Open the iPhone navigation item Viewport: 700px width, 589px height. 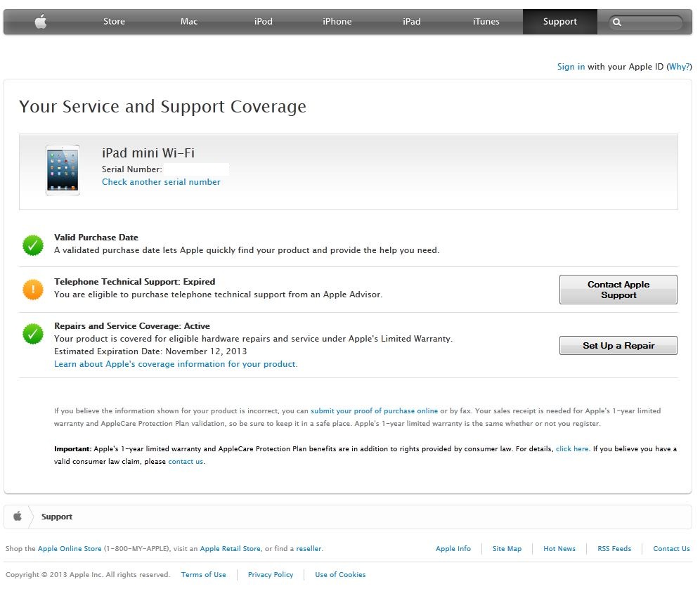337,21
